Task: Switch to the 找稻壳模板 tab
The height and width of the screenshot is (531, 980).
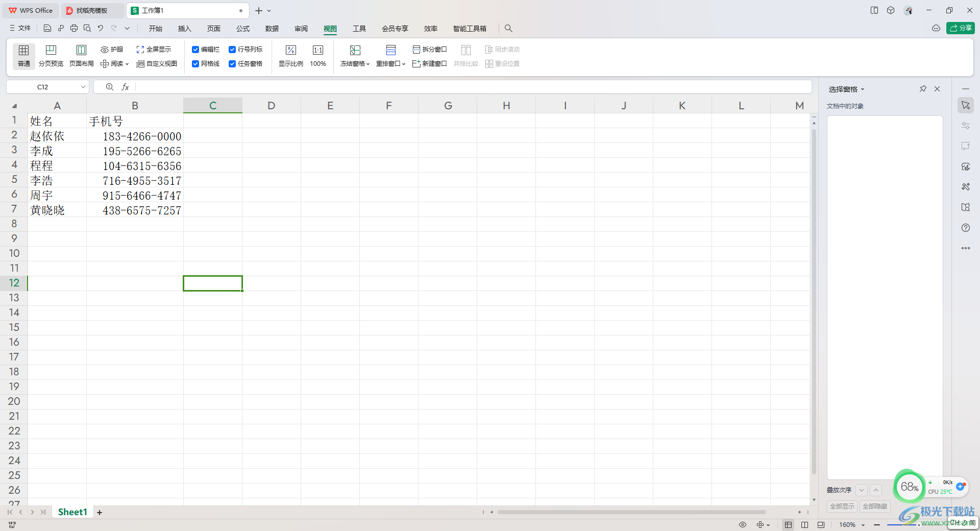Action: [x=92, y=10]
